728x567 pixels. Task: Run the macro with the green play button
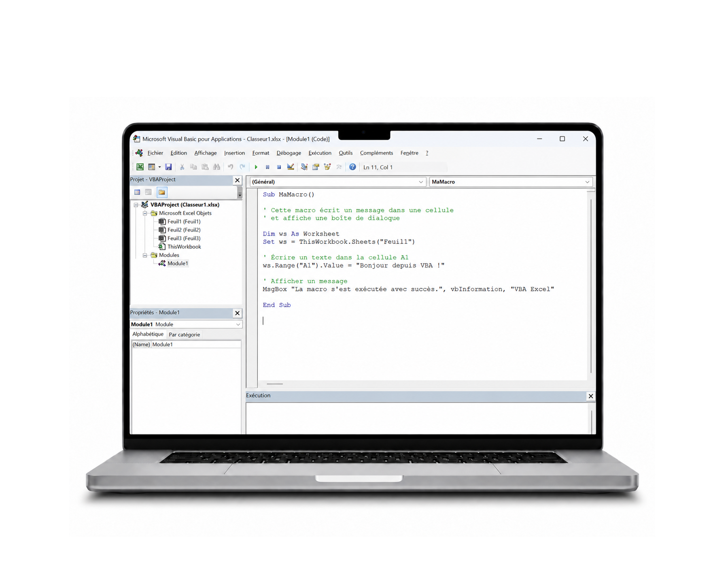tap(256, 167)
